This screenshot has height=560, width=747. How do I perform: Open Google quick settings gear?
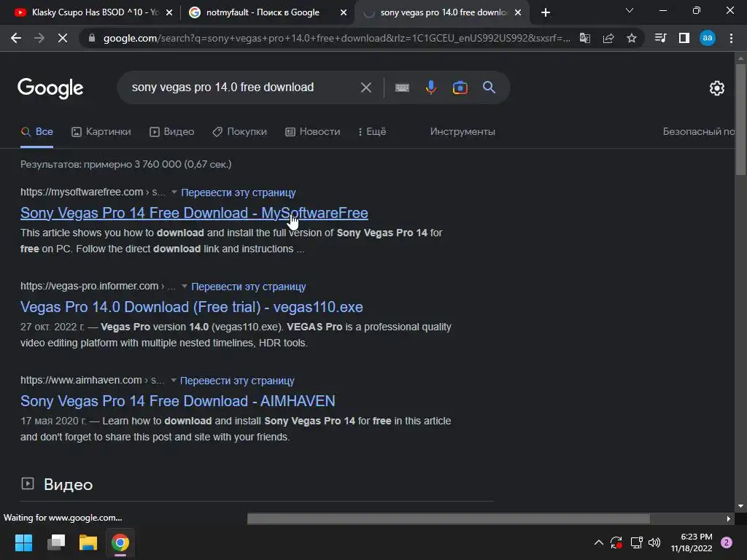pyautogui.click(x=717, y=88)
